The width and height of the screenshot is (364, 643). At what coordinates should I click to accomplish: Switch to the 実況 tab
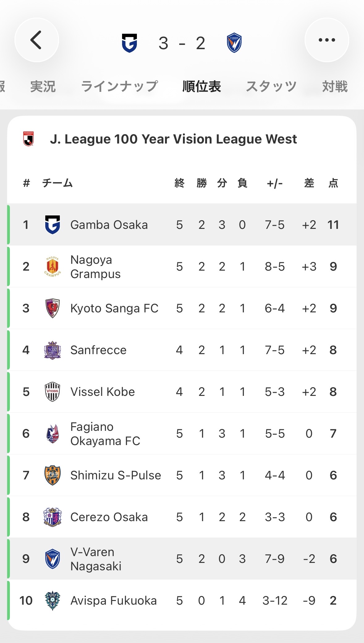click(43, 86)
